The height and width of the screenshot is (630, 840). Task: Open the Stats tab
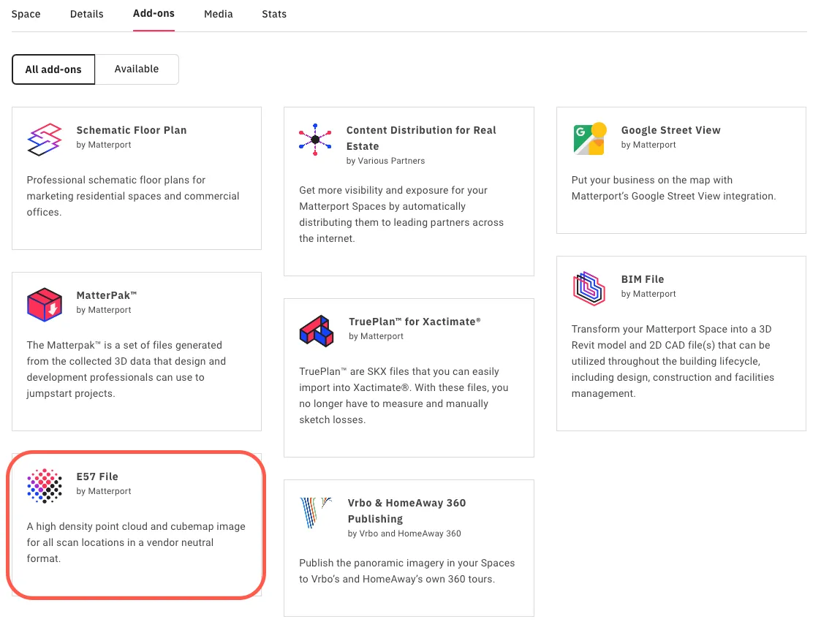[274, 14]
